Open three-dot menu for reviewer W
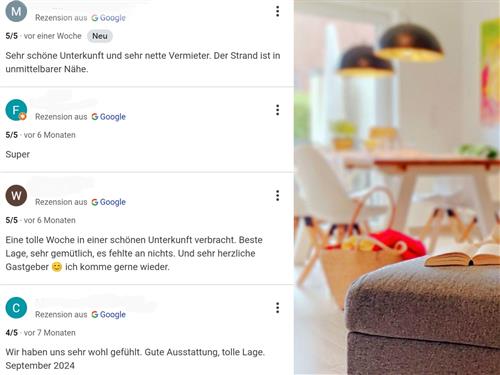Screen dimensions: 500x375 [x=277, y=196]
